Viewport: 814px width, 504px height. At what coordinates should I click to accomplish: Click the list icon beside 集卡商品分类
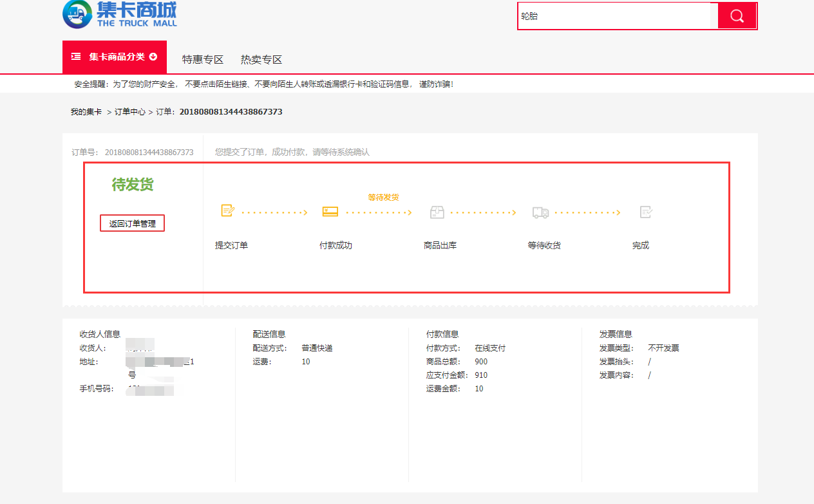(x=76, y=57)
